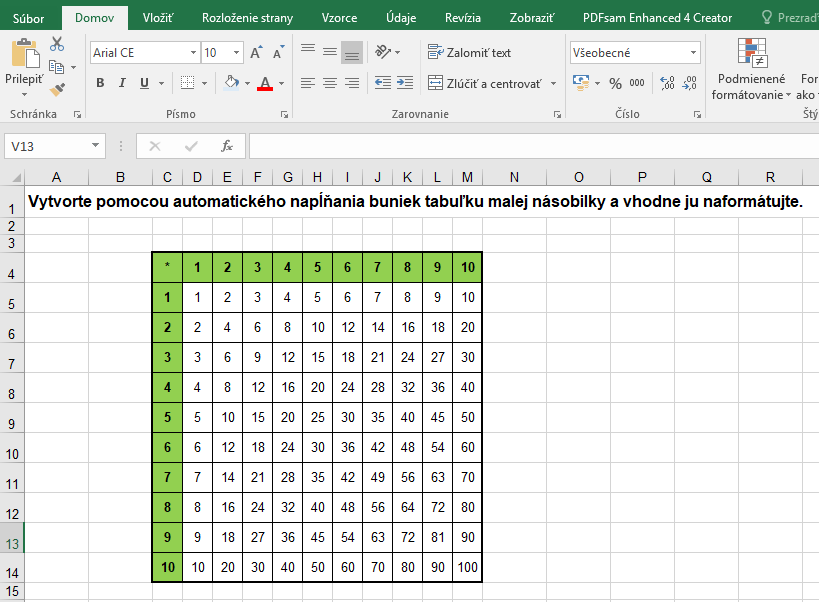Apply percent style with % icon

(x=615, y=83)
